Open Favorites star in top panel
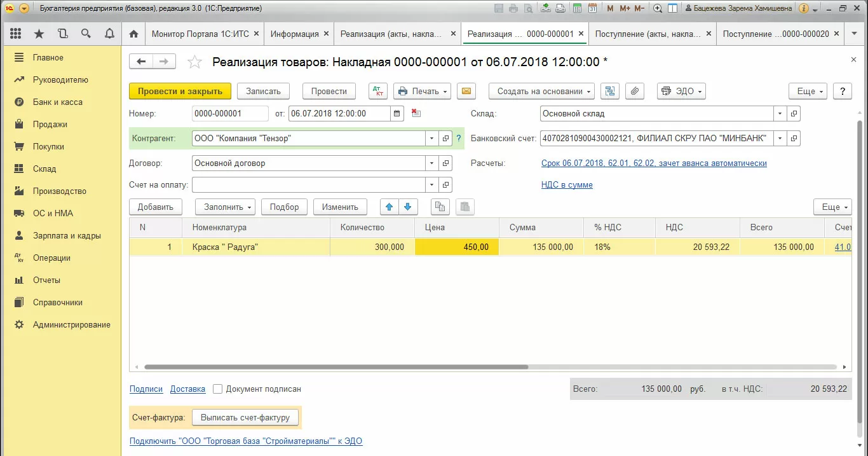 click(x=39, y=34)
